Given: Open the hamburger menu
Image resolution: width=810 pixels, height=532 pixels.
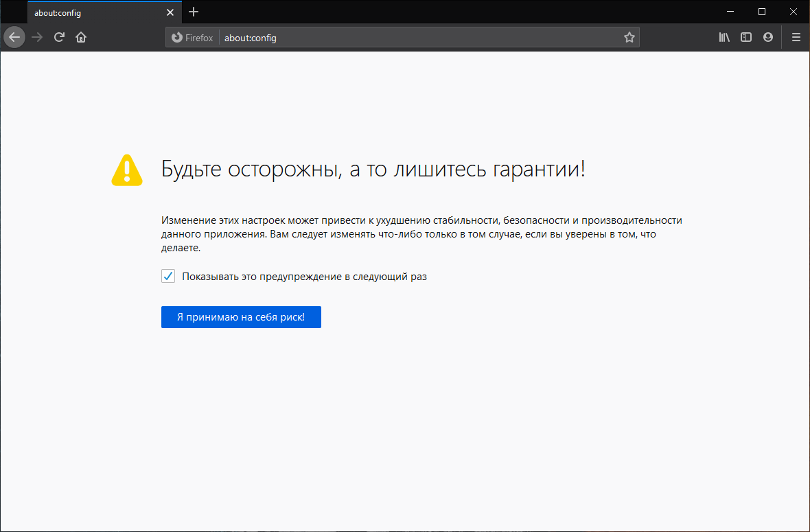Looking at the screenshot, I should pyautogui.click(x=796, y=36).
